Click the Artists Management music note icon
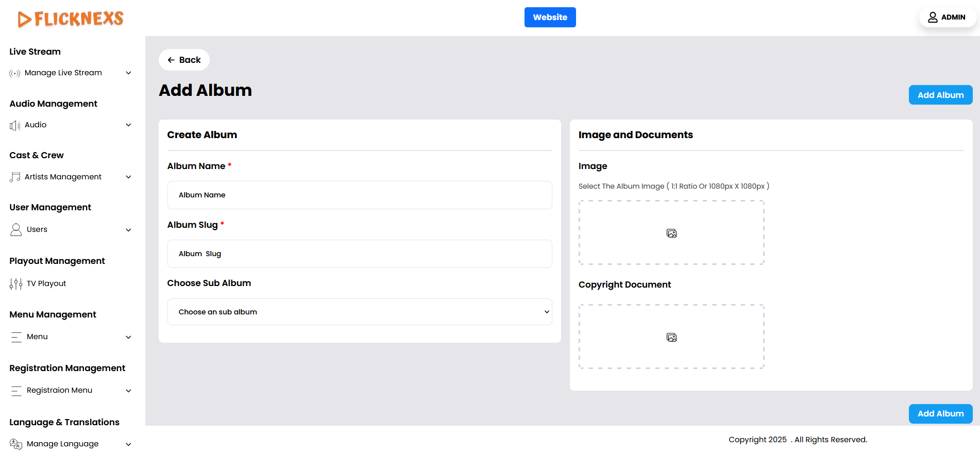The height and width of the screenshot is (452, 980). click(15, 177)
